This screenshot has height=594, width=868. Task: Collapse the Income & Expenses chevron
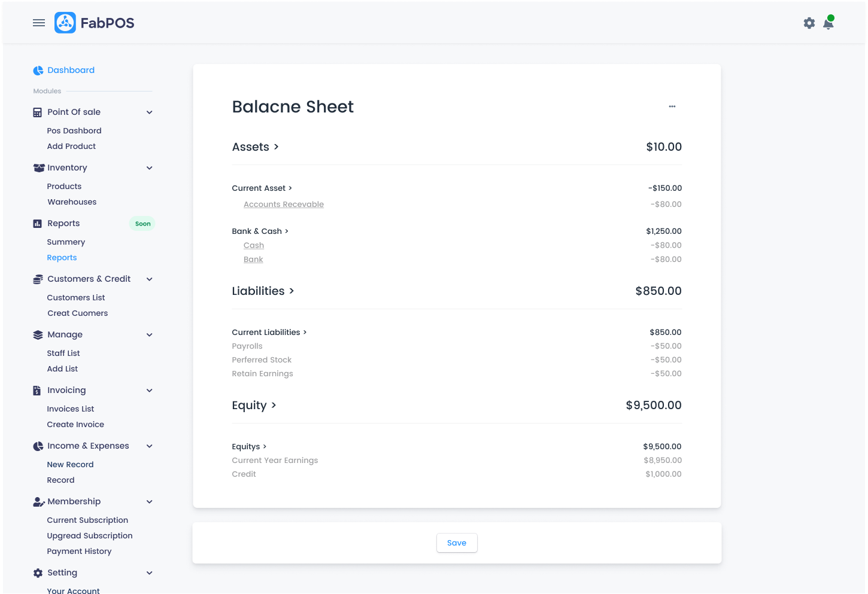click(x=150, y=446)
